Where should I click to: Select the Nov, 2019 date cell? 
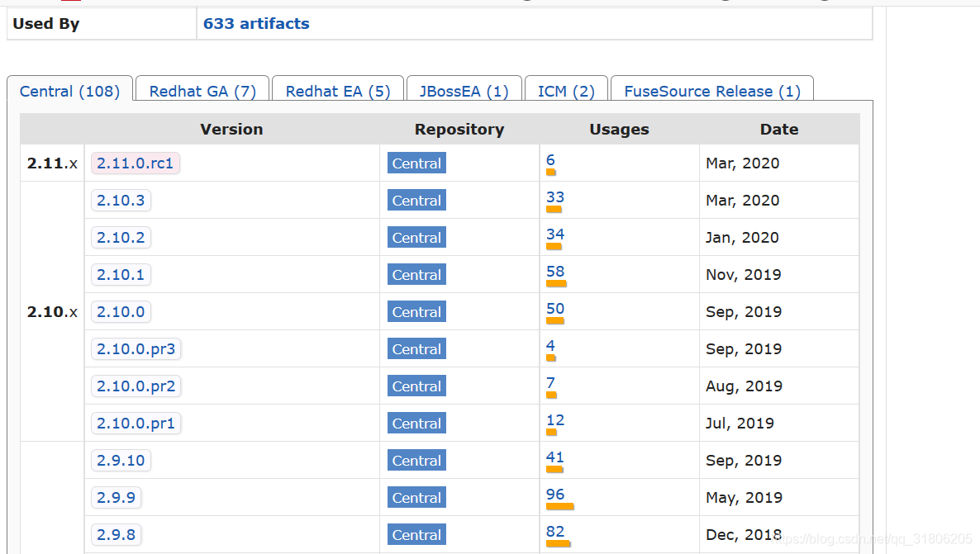[x=744, y=275]
